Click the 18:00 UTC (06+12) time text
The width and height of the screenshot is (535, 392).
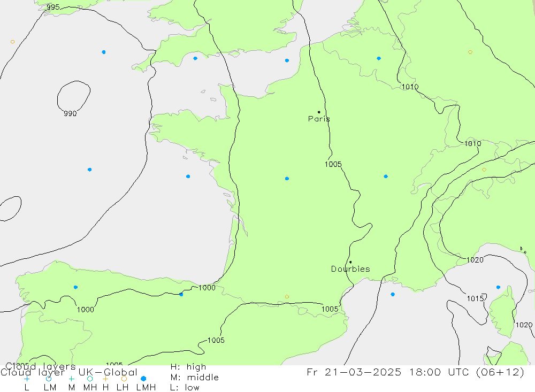tap(467, 372)
